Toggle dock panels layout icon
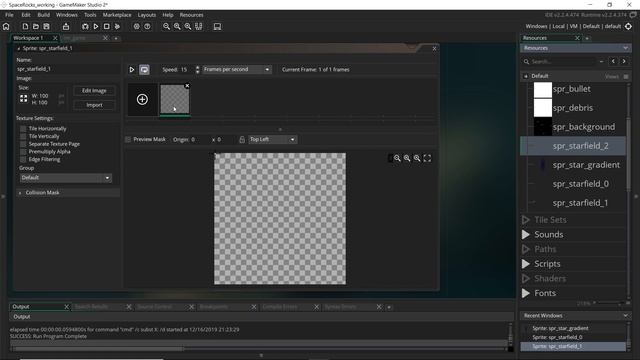The image size is (640, 360). tap(217, 27)
